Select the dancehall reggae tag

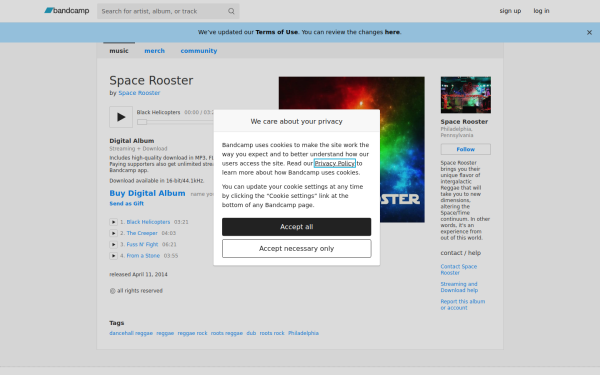click(x=131, y=333)
